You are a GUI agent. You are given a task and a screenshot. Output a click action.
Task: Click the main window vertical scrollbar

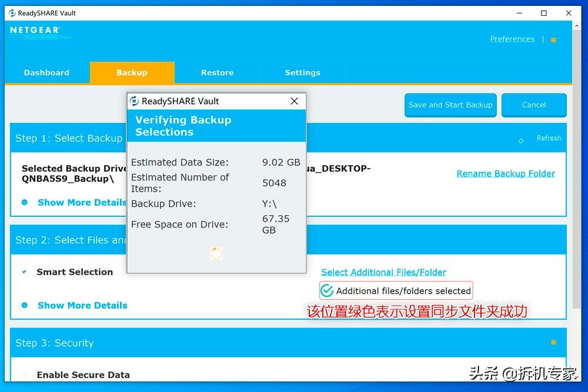[576, 170]
